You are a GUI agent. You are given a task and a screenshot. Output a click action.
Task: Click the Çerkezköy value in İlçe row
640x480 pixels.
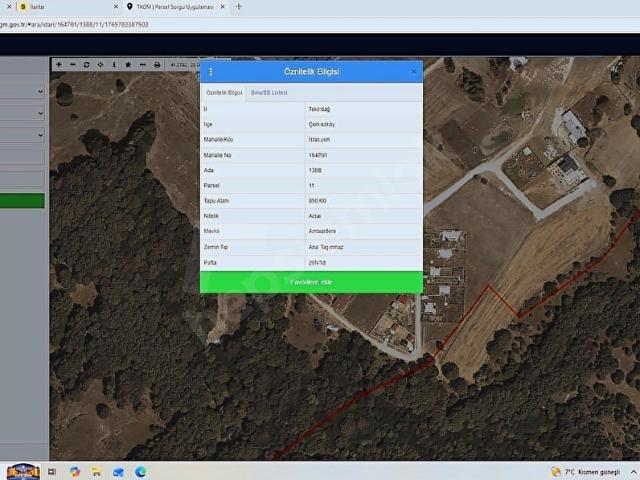pos(322,124)
